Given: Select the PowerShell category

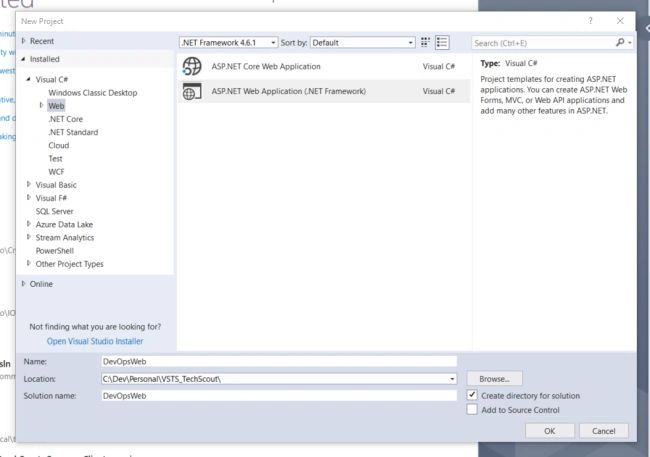Looking at the screenshot, I should coord(55,251).
